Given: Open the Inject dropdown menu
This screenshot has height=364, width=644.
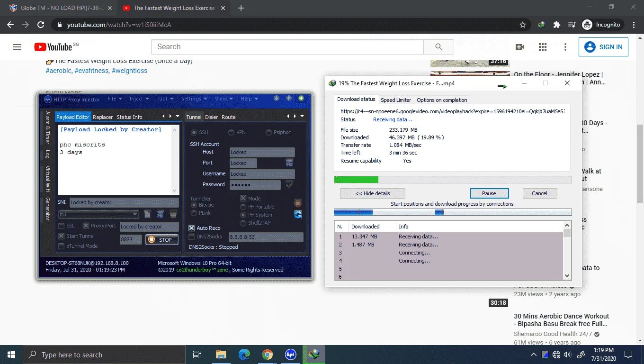Looking at the screenshot, I should pyautogui.click(x=139, y=99).
